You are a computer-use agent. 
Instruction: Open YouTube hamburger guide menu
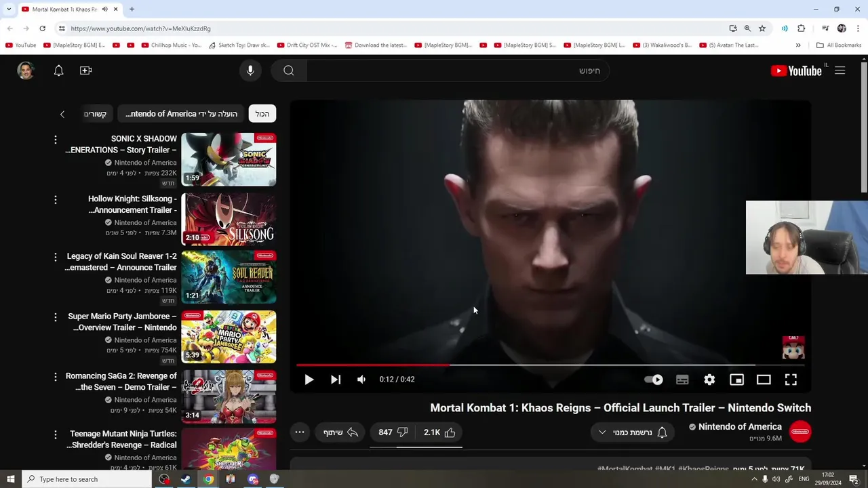coord(840,70)
